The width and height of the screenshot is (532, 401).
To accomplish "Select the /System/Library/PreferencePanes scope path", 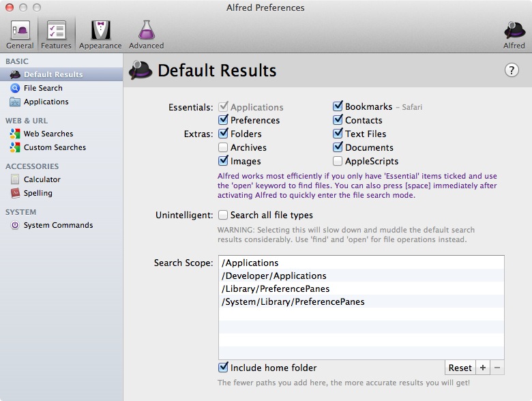I will [361, 301].
